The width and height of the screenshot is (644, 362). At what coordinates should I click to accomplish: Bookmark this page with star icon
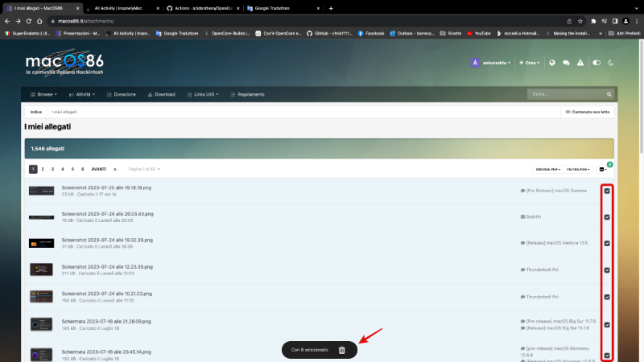[580, 21]
